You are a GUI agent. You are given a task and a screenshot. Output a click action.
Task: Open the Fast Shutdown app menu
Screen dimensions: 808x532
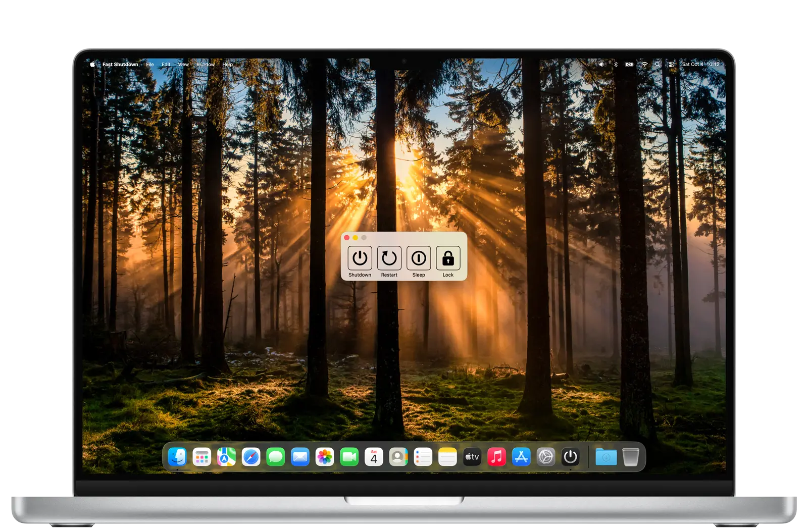120,65
